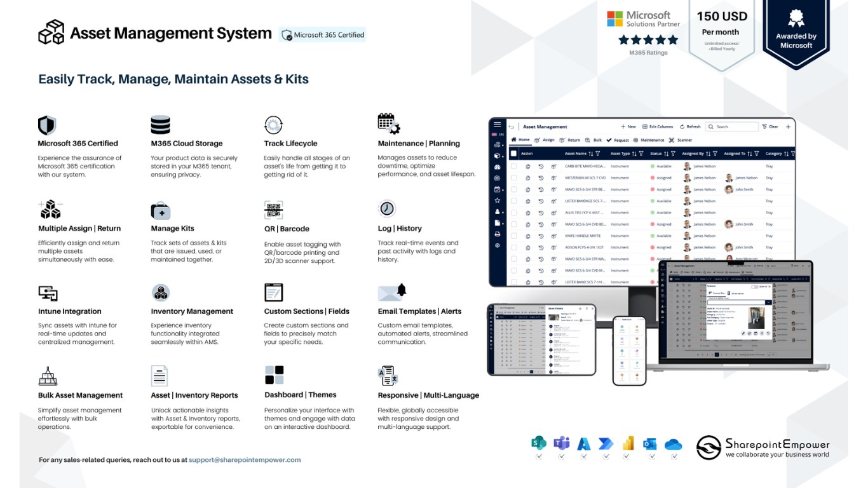Screen dimensions: 868x488
Task: Open the Asset Type column filter
Action: coord(641,154)
